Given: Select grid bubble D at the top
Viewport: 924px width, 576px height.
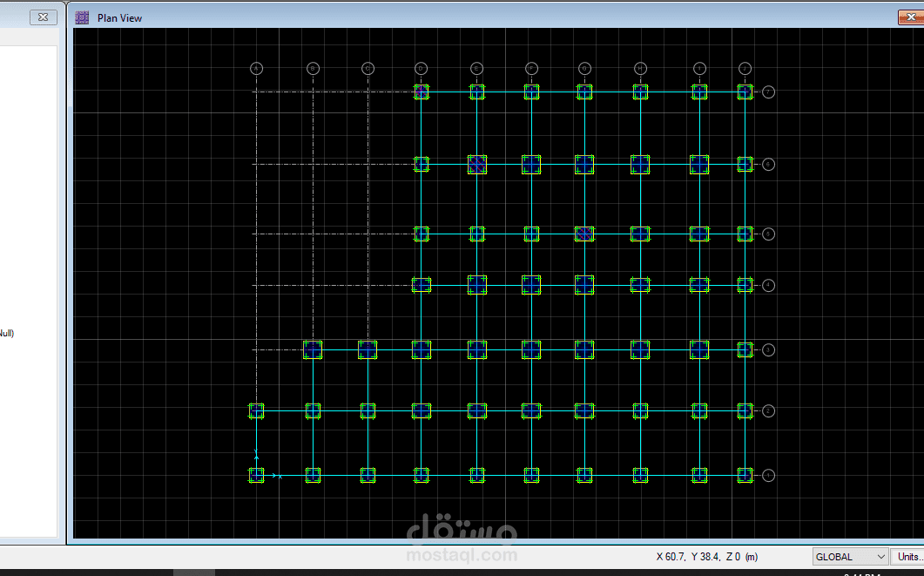Looking at the screenshot, I should [x=421, y=69].
